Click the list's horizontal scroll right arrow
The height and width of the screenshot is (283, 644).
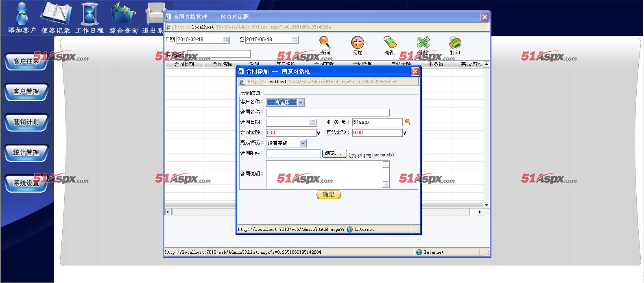(x=480, y=212)
